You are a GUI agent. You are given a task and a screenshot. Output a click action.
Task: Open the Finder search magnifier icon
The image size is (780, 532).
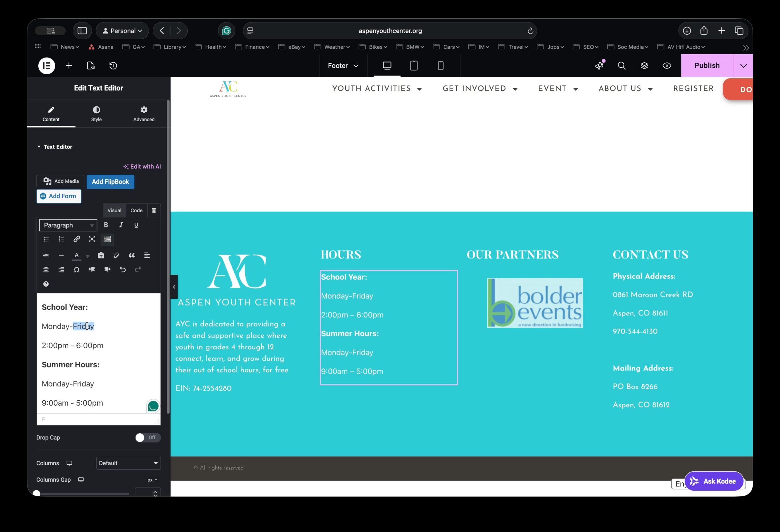[x=622, y=66]
